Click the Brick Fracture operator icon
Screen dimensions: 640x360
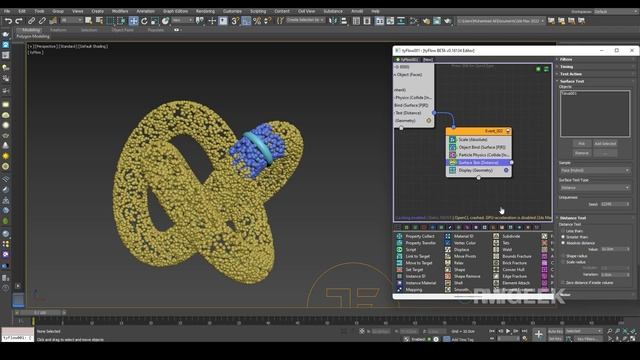pos(496,263)
